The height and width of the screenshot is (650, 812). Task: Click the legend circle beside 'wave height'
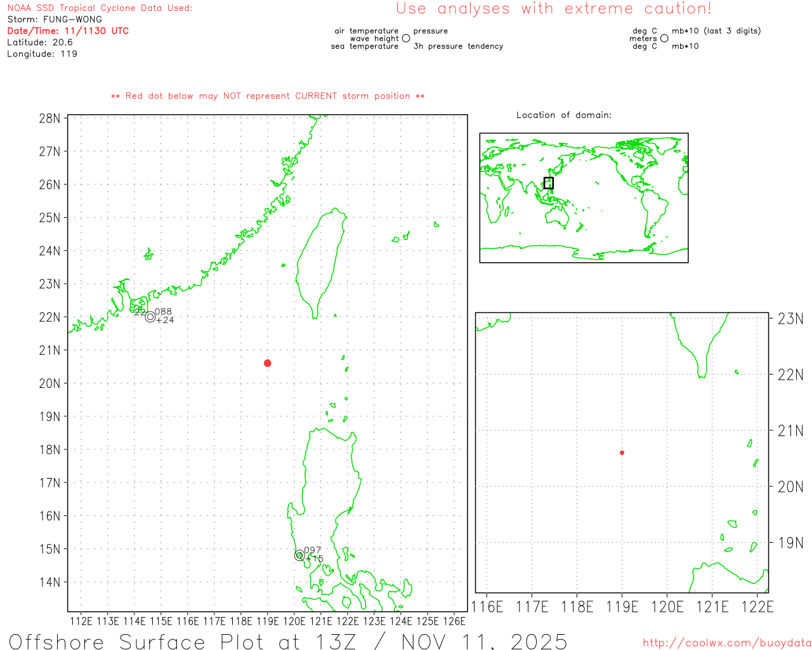(406, 39)
